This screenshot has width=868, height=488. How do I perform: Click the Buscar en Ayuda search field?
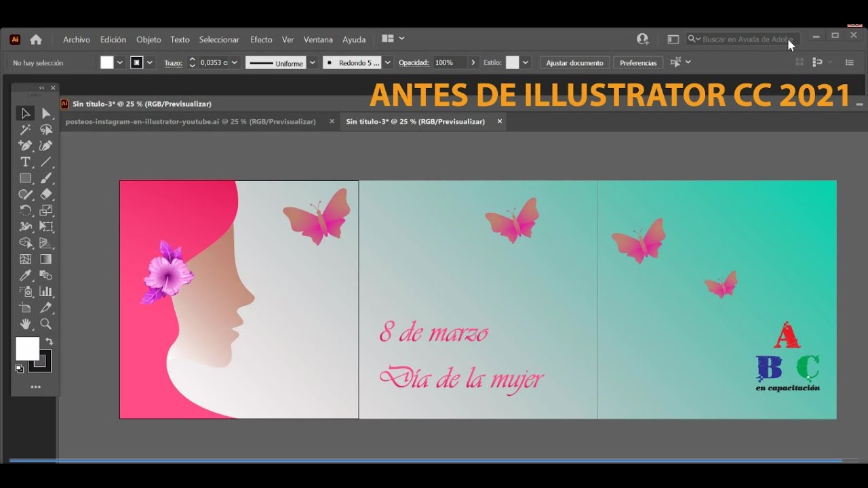coord(743,39)
